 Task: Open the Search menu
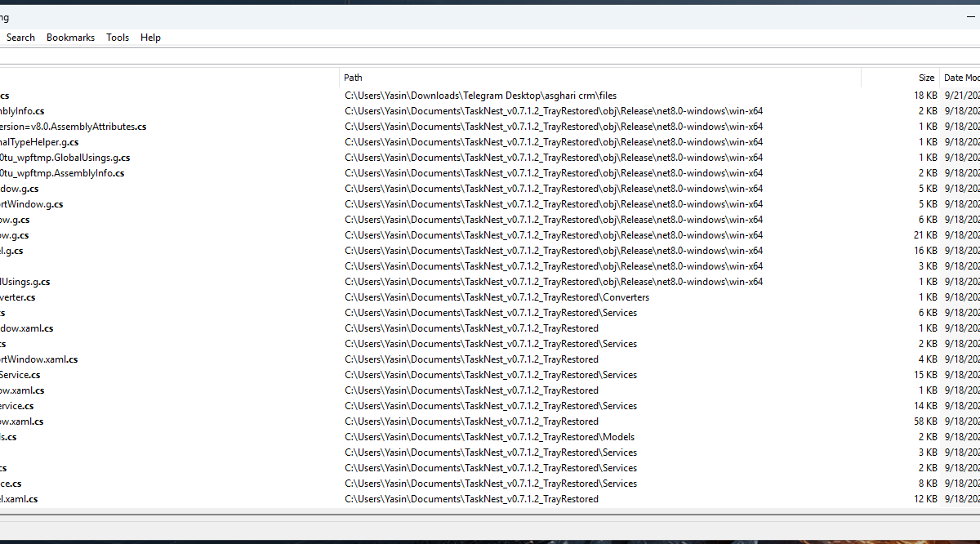(x=20, y=38)
